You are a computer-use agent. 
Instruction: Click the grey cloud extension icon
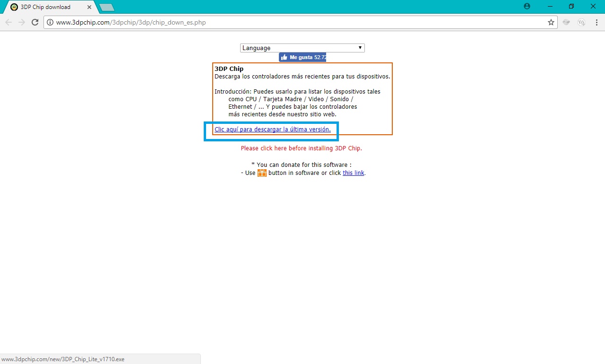tap(566, 22)
